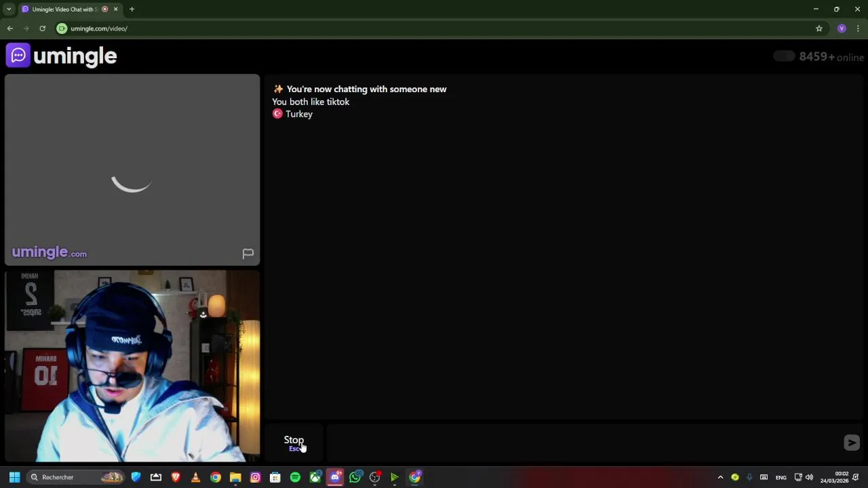
Task: Click the Umingle logo icon
Action: [18, 56]
